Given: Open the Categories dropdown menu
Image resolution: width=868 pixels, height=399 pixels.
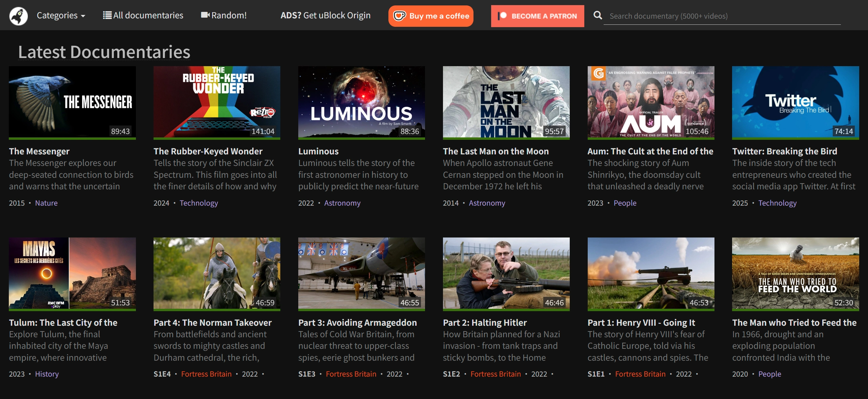Looking at the screenshot, I should tap(61, 16).
